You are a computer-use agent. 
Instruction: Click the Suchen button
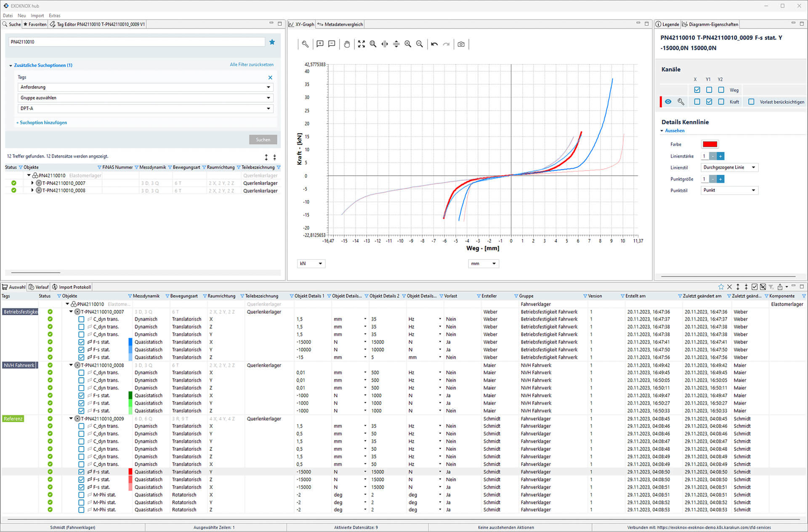(x=263, y=139)
